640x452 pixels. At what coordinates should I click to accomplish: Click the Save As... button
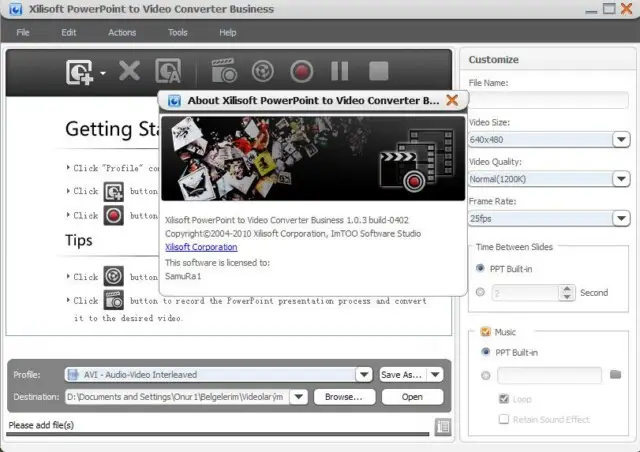(x=402, y=374)
